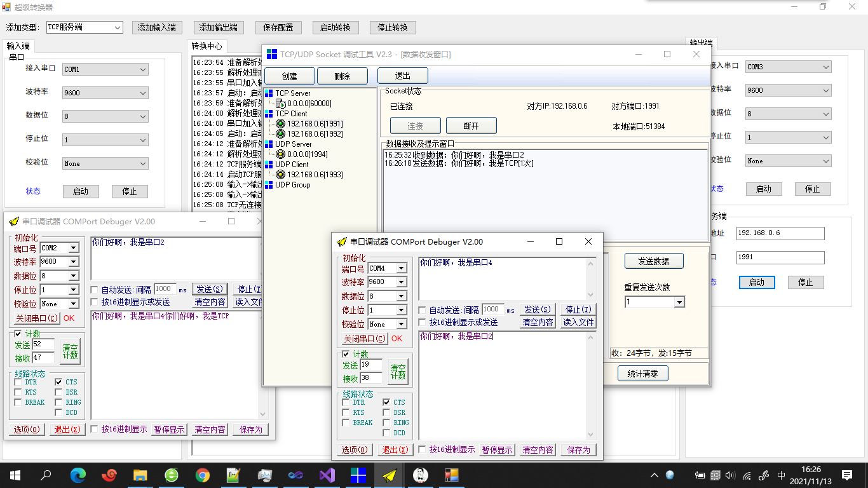Toggle RTS checkbox in COM4 debugger

click(346, 412)
